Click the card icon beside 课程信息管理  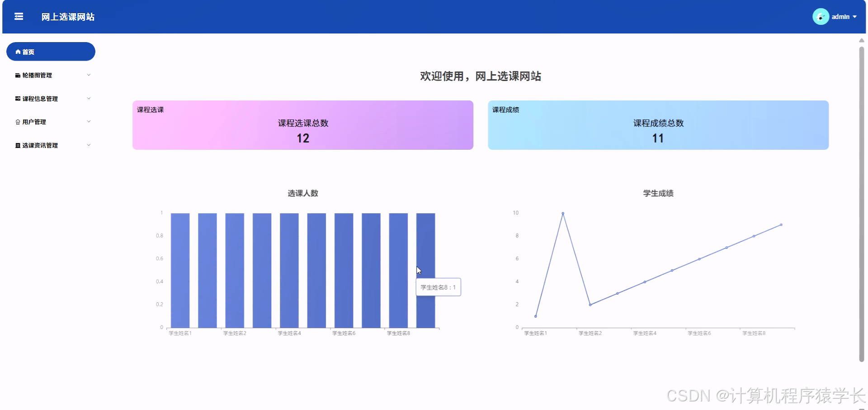click(17, 98)
